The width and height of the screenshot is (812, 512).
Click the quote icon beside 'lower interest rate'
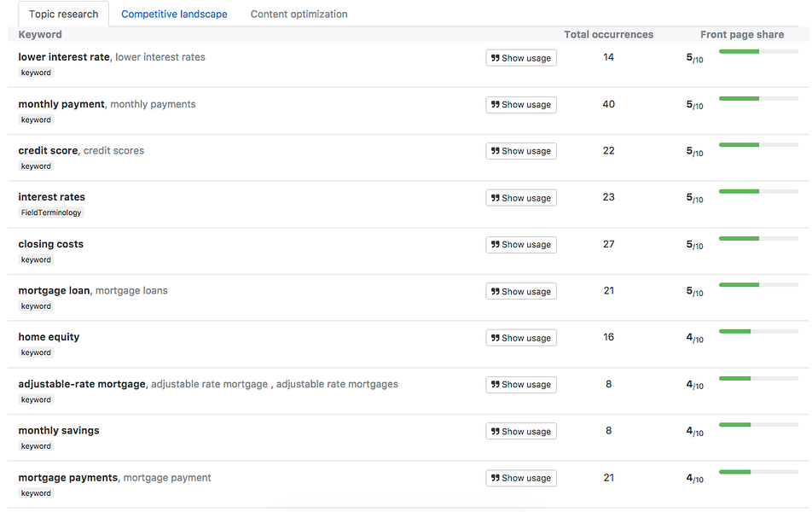pyautogui.click(x=496, y=57)
